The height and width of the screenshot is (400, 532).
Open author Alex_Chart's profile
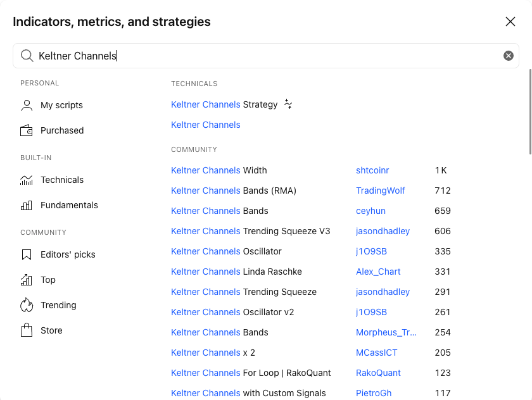(378, 272)
